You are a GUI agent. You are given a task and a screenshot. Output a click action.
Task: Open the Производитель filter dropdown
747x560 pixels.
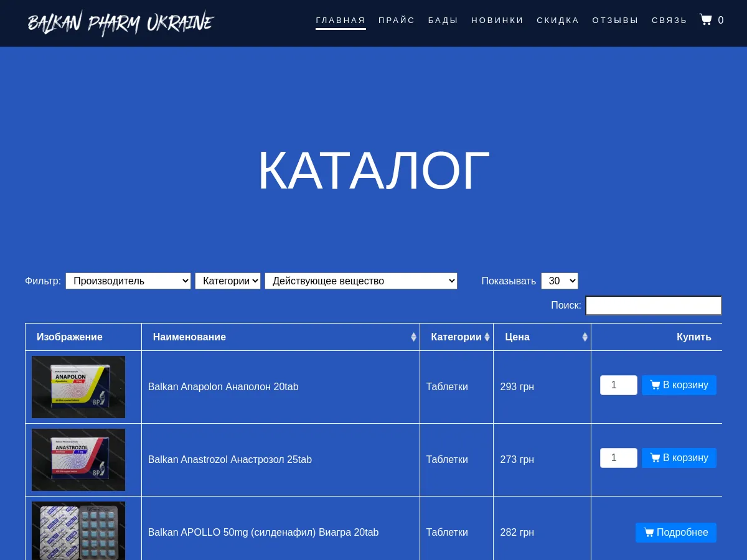coord(128,281)
